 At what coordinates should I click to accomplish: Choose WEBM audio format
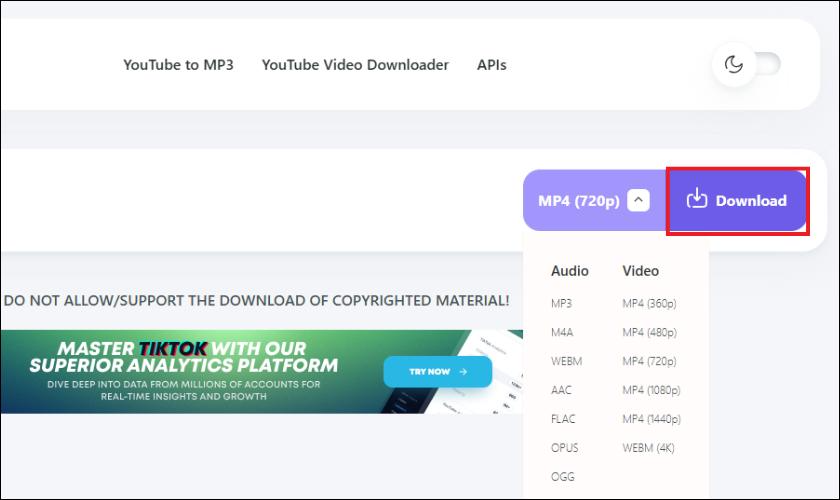(566, 361)
